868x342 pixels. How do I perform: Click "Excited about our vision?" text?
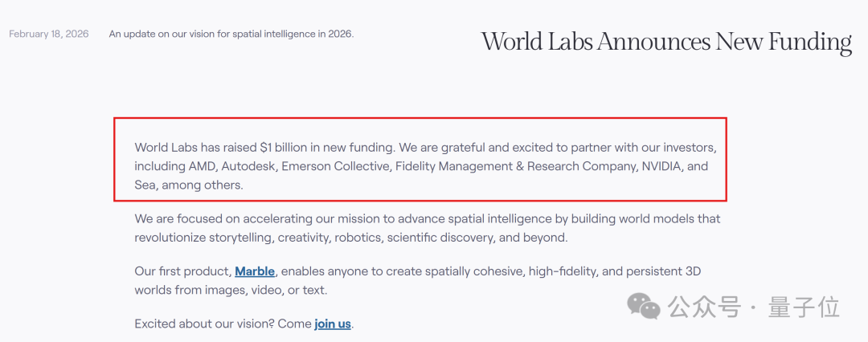204,324
